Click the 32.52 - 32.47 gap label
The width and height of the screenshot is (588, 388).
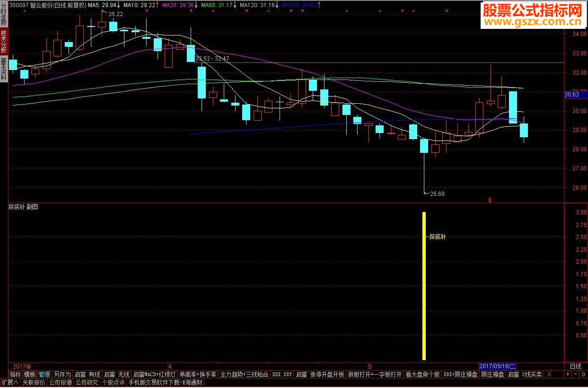[x=212, y=59]
